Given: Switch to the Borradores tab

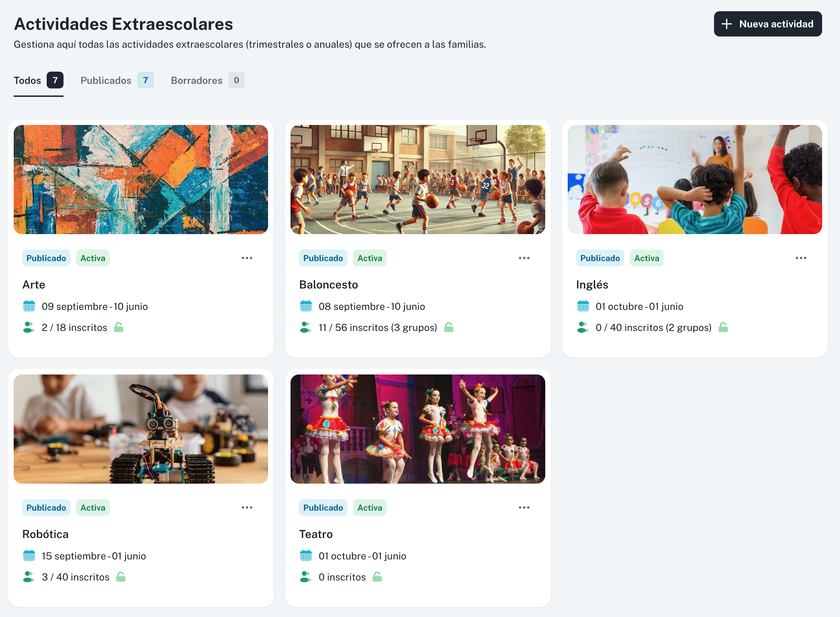Looking at the screenshot, I should coord(208,80).
